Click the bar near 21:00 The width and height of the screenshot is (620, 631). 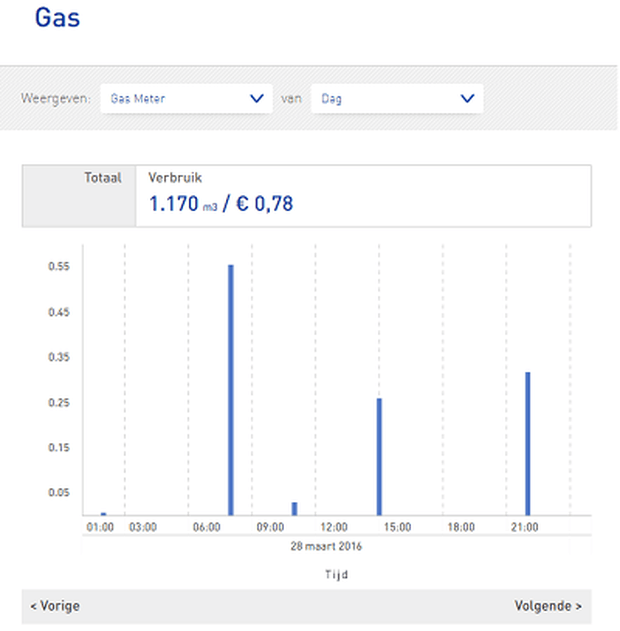(x=528, y=443)
